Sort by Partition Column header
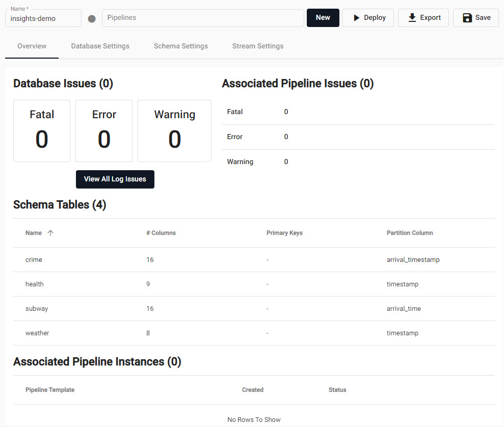The width and height of the screenshot is (504, 427). [409, 233]
